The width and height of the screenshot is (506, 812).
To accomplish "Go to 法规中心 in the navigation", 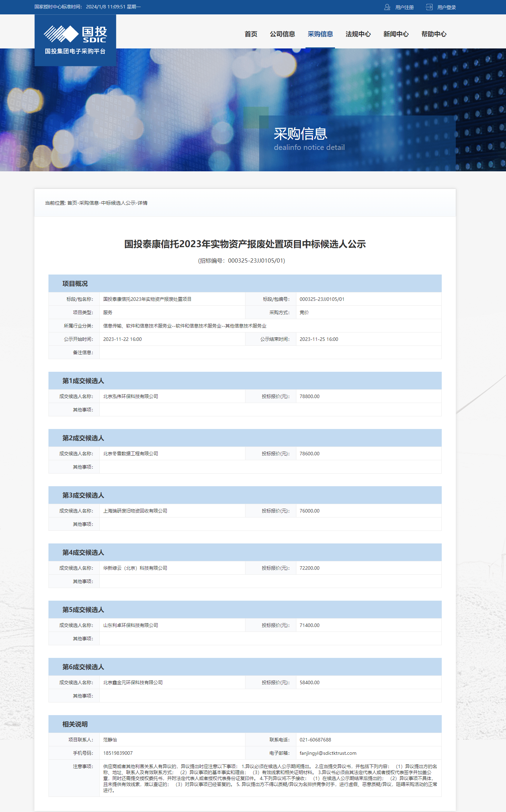I will pos(358,34).
